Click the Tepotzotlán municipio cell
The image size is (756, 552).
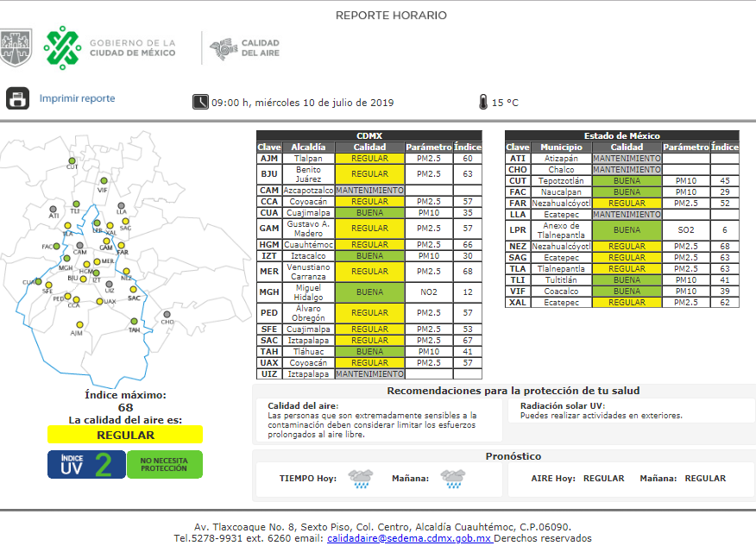click(561, 180)
